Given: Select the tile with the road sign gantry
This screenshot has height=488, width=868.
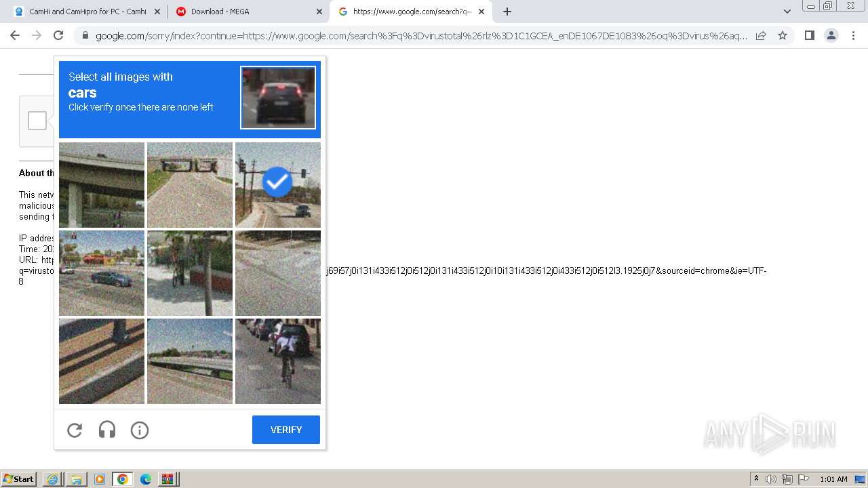Looking at the screenshot, I should [190, 184].
